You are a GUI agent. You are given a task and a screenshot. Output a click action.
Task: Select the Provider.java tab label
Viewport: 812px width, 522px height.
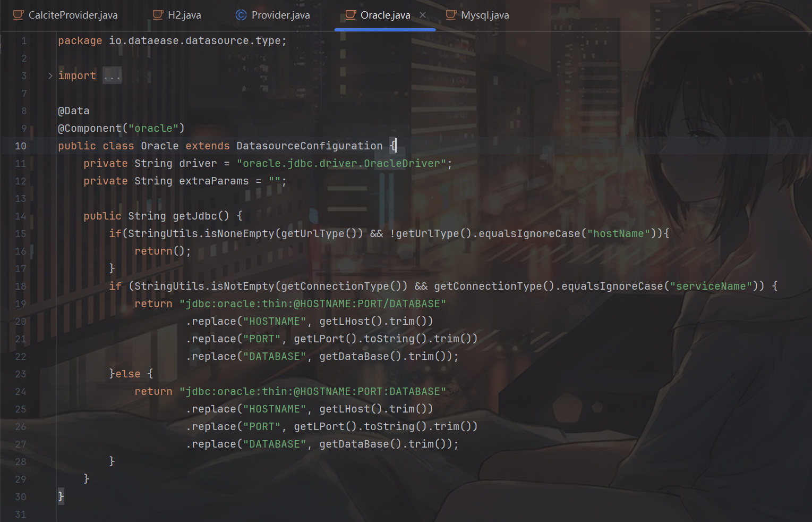(x=280, y=15)
